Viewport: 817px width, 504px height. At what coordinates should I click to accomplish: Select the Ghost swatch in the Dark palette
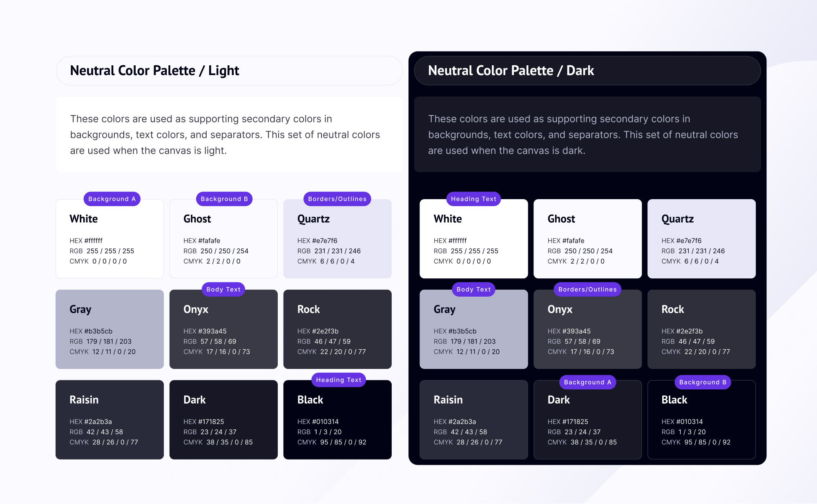(587, 239)
